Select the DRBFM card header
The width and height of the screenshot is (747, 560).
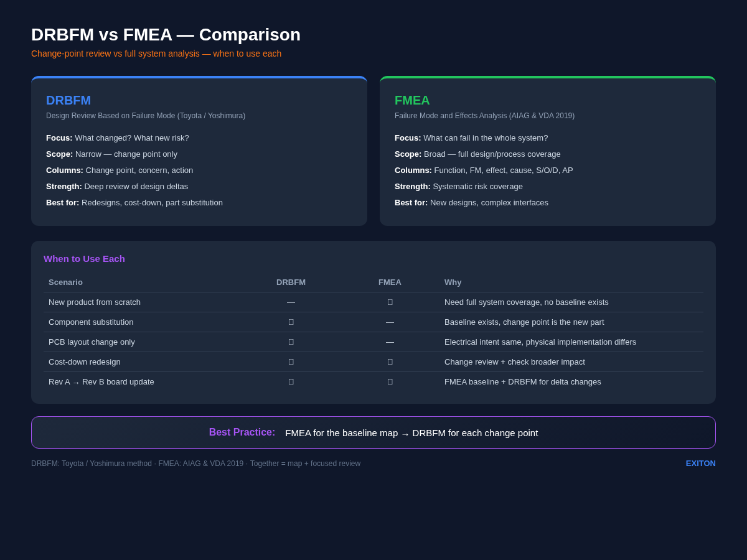click(x=68, y=100)
